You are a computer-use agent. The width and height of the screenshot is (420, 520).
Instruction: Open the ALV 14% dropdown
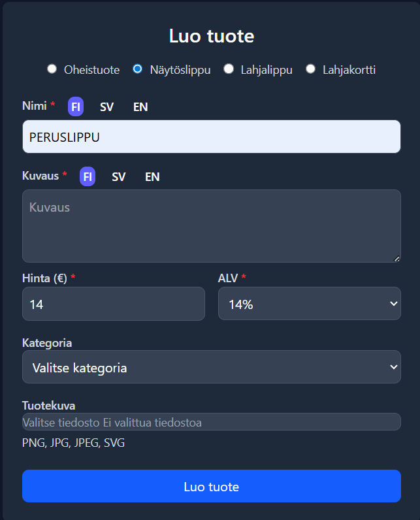click(x=309, y=304)
